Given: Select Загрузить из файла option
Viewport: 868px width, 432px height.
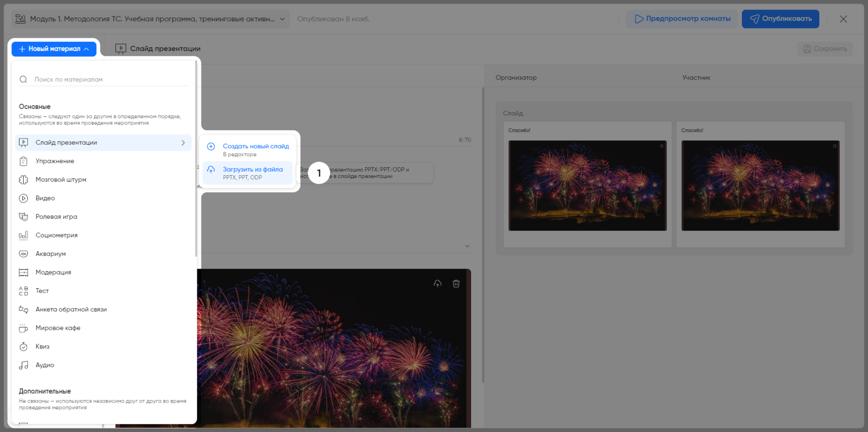Looking at the screenshot, I should coord(249,173).
